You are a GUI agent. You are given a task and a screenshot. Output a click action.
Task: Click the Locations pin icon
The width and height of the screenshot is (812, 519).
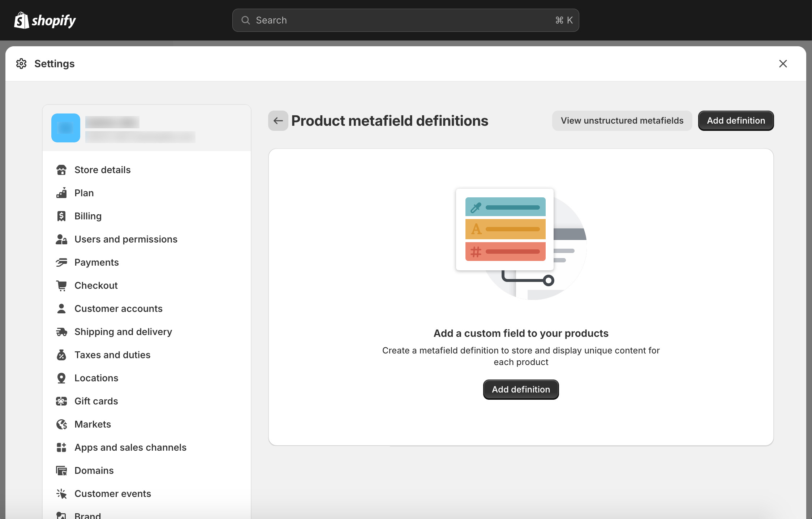[61, 378]
